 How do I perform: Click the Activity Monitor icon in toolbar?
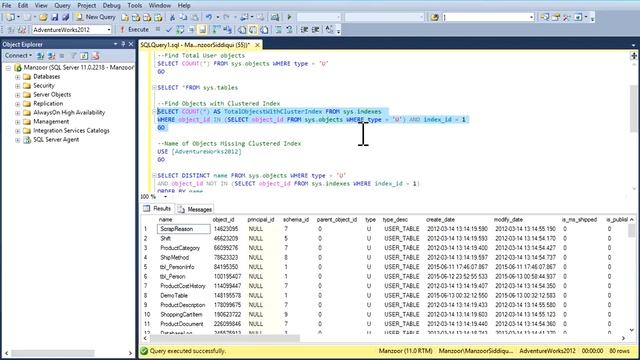[275, 17]
